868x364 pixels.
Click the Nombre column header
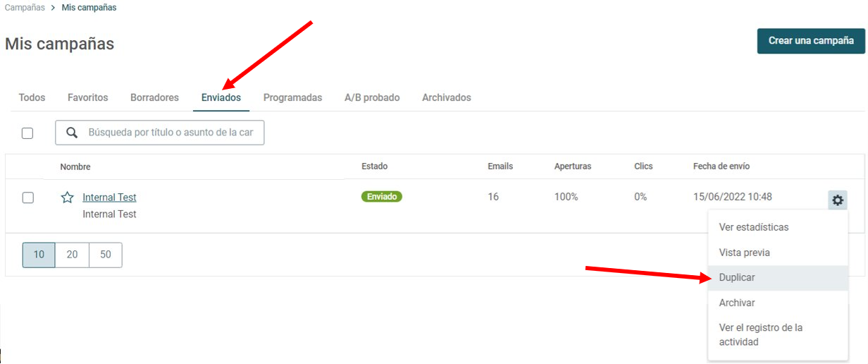[75, 166]
